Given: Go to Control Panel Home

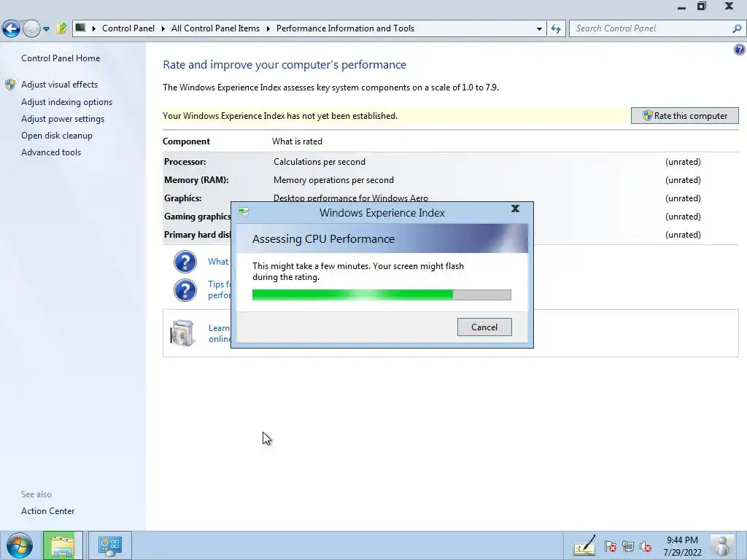Looking at the screenshot, I should 61,58.
